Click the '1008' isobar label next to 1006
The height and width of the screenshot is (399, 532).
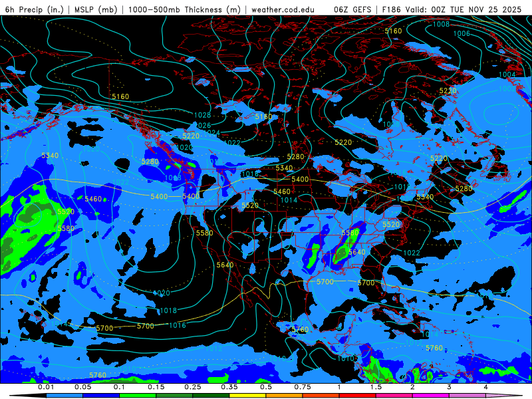tap(441, 24)
